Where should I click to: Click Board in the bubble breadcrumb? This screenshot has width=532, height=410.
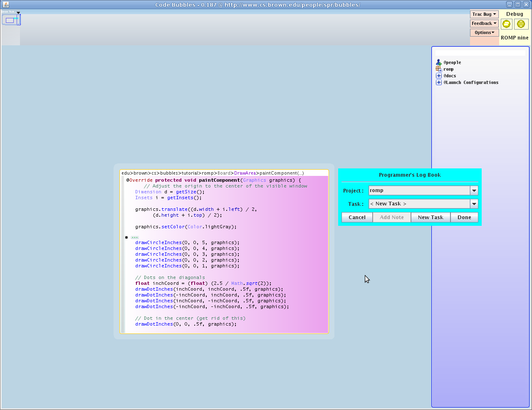[x=224, y=173]
